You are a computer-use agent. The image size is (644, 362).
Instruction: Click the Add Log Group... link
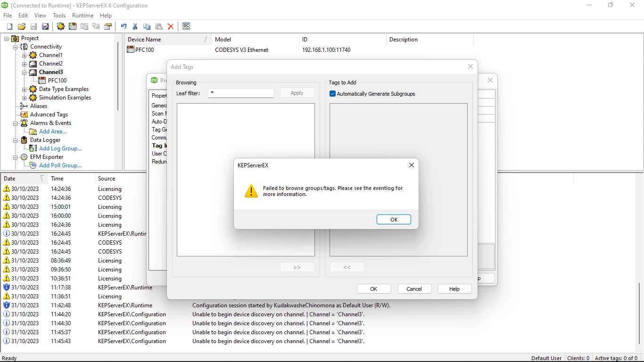point(60,148)
